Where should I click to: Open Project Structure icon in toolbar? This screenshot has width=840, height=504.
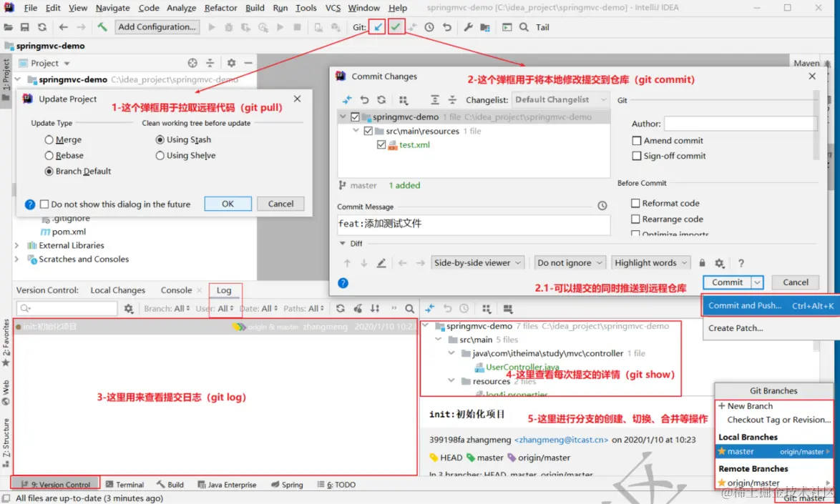[485, 26]
